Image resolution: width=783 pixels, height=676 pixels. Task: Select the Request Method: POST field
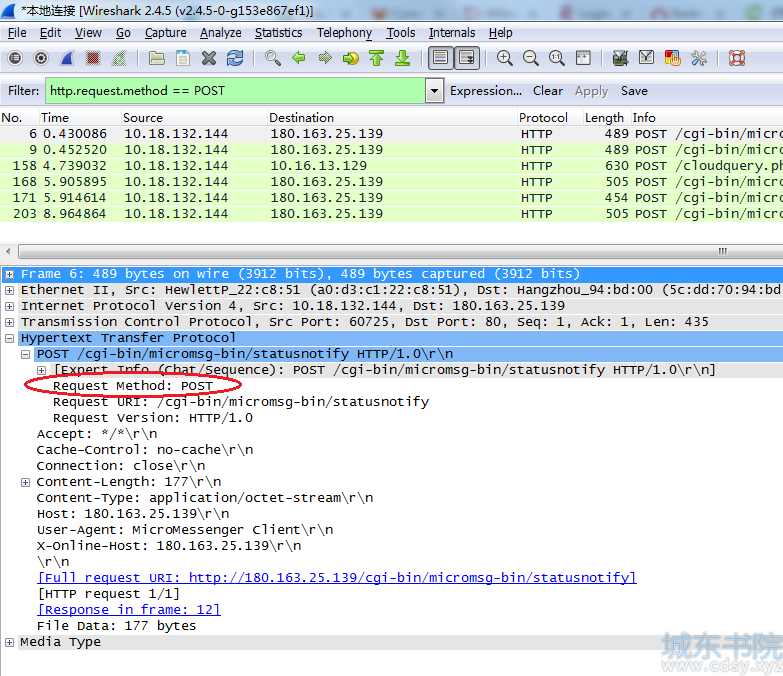coord(133,386)
